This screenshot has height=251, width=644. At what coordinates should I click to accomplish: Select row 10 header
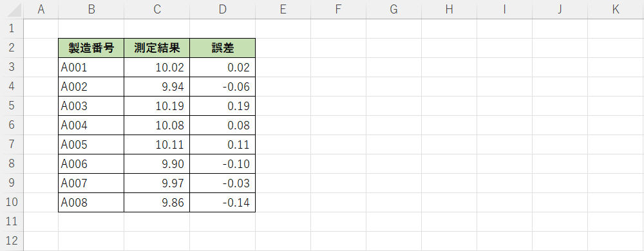(x=12, y=203)
